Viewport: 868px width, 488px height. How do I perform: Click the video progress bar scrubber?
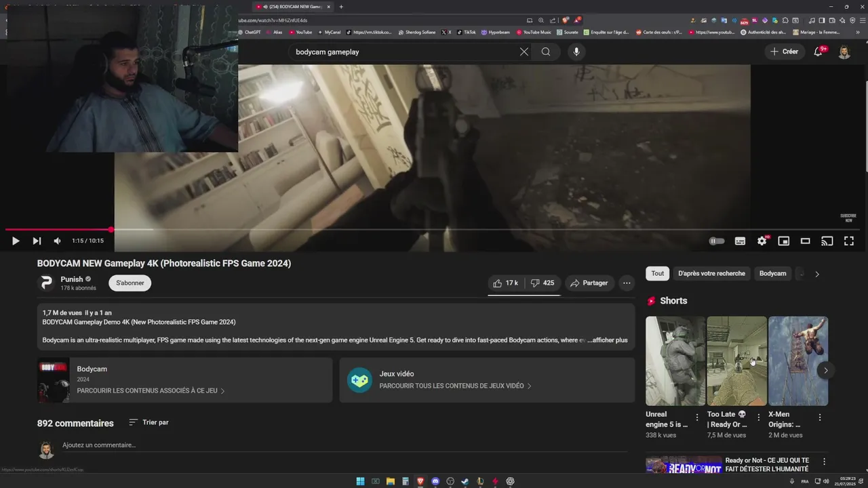pos(111,230)
